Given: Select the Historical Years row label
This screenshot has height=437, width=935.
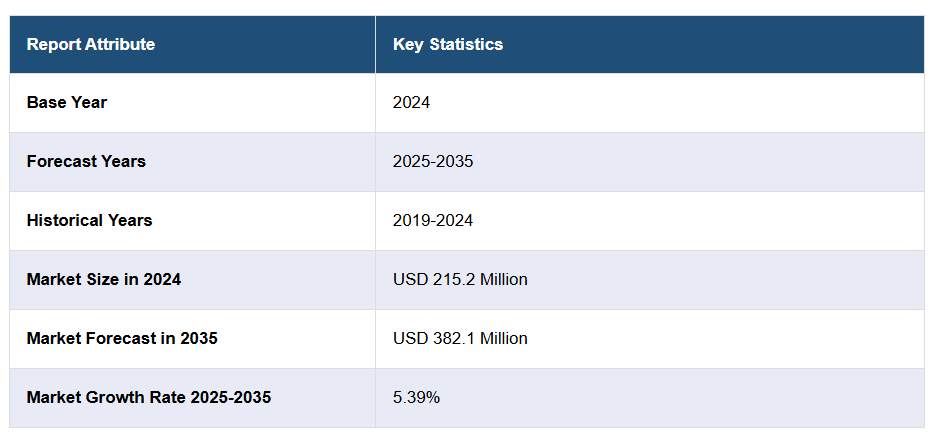Looking at the screenshot, I should (90, 220).
